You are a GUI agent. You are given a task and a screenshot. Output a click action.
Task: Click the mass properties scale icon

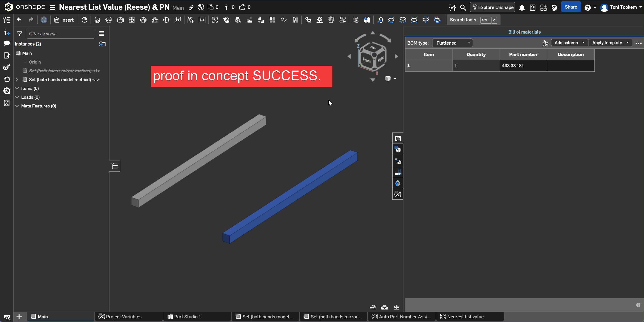pos(396,307)
